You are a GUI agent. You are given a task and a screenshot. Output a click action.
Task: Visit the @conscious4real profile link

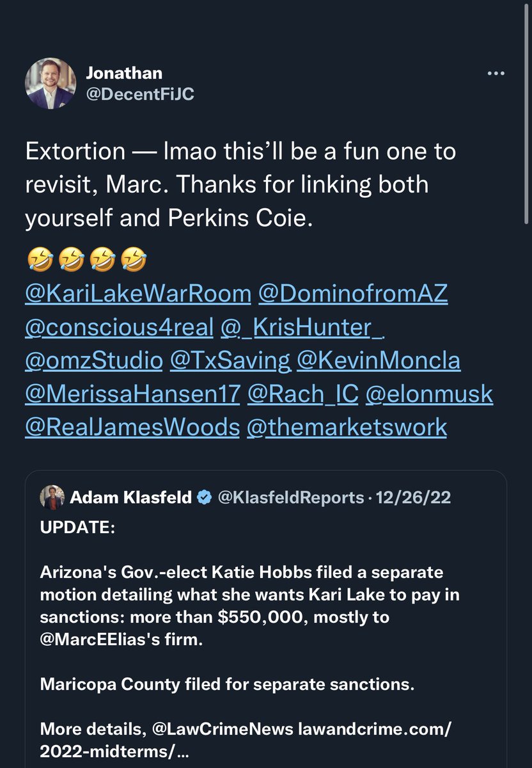(118, 326)
